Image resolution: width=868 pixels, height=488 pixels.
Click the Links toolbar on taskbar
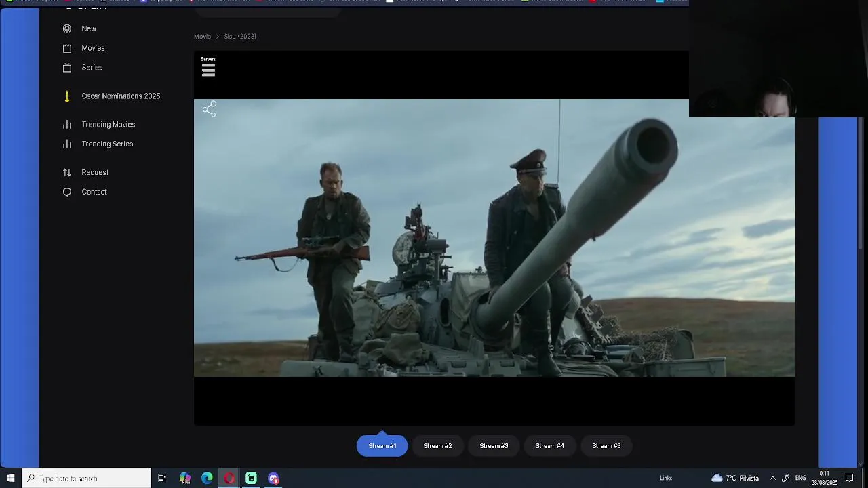click(666, 478)
